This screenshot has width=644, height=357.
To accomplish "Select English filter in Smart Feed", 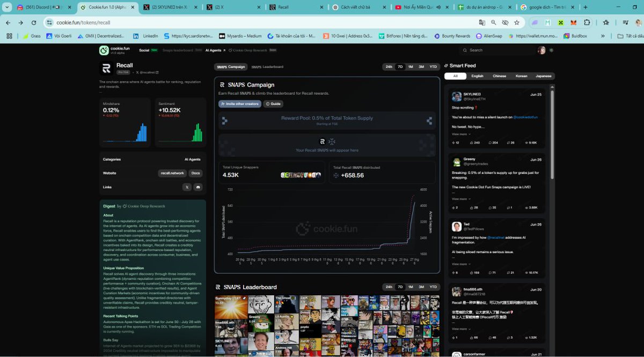I will pyautogui.click(x=477, y=76).
